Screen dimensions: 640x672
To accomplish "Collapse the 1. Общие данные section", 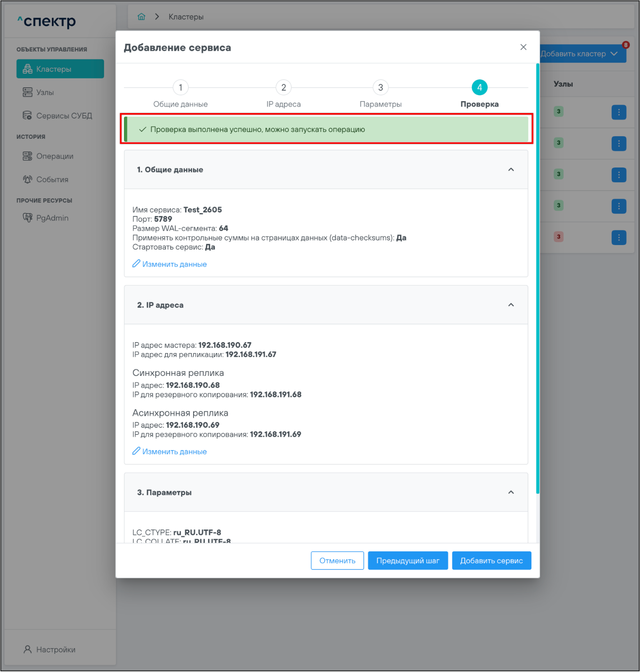I will coord(511,170).
